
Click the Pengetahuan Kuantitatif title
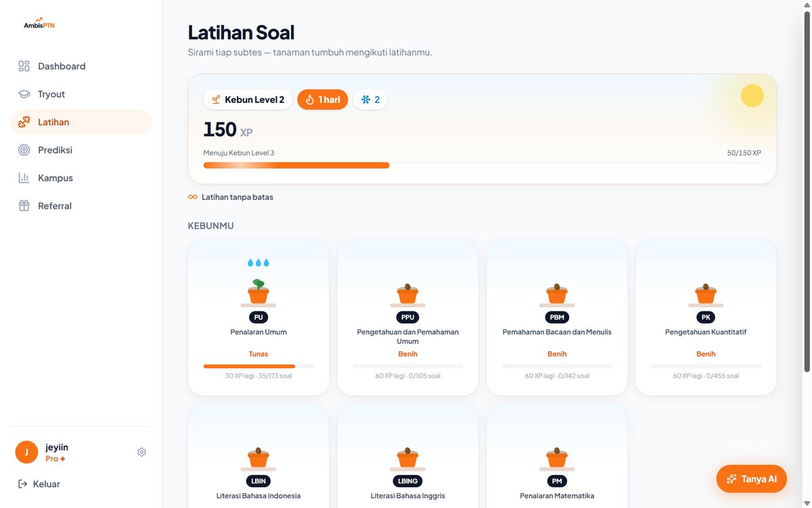[x=706, y=332]
